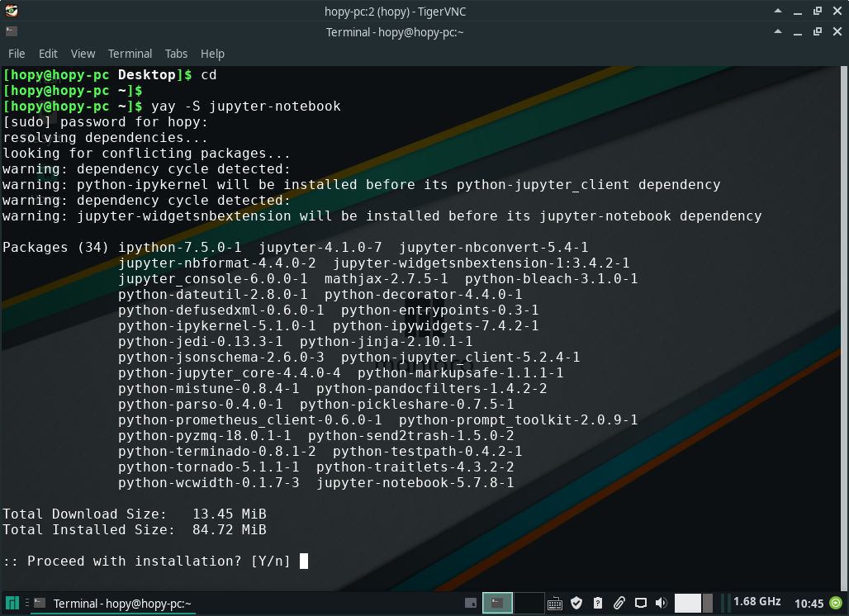Click 'python-jedi-0.13.3-1' package text
The width and height of the screenshot is (849, 616).
pos(201,341)
